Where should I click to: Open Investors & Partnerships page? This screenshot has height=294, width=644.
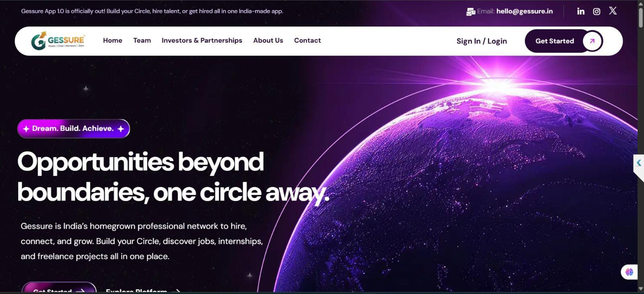(x=202, y=40)
